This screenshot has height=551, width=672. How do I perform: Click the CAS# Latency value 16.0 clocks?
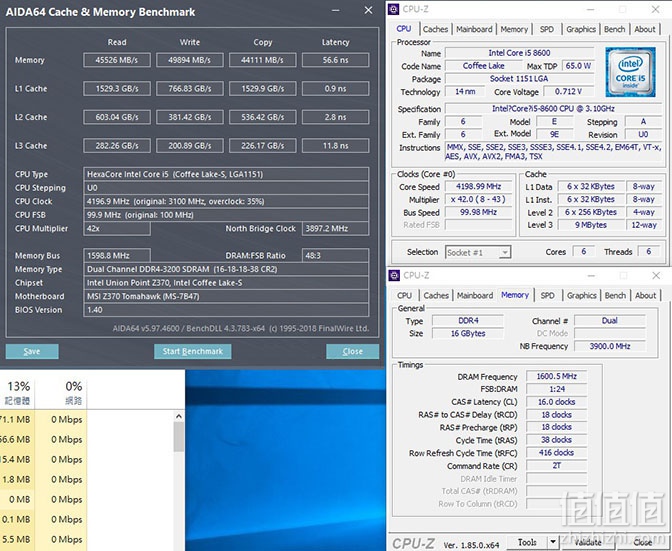[x=556, y=402]
